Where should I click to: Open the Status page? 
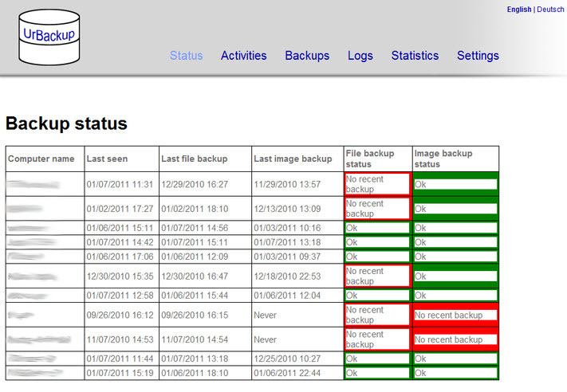click(x=186, y=56)
